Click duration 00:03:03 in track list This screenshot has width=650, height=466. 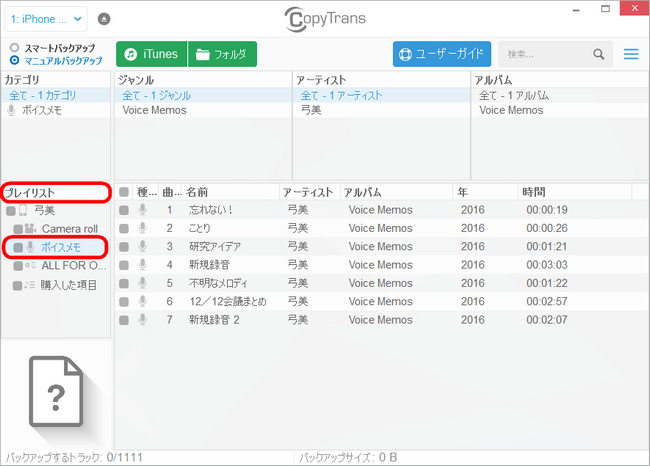click(547, 265)
